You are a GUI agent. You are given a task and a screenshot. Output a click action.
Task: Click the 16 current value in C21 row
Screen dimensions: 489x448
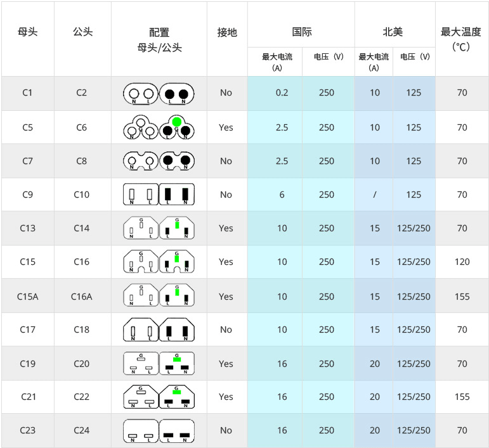282,397
